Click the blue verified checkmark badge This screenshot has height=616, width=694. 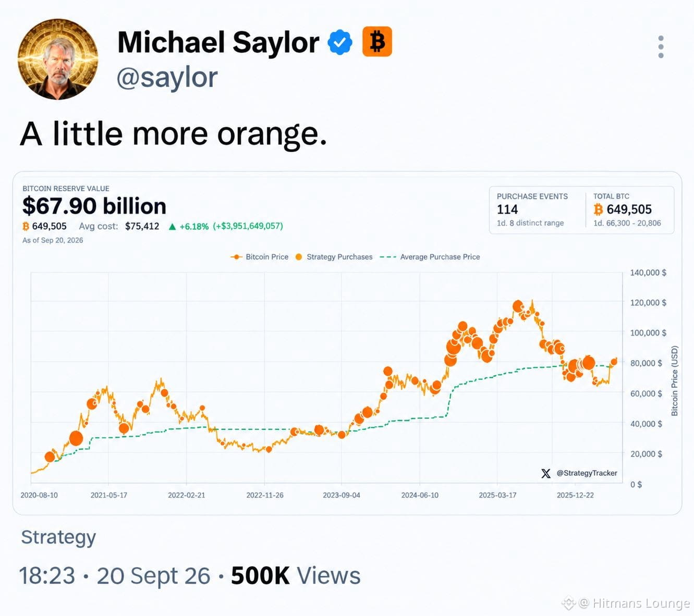point(340,42)
